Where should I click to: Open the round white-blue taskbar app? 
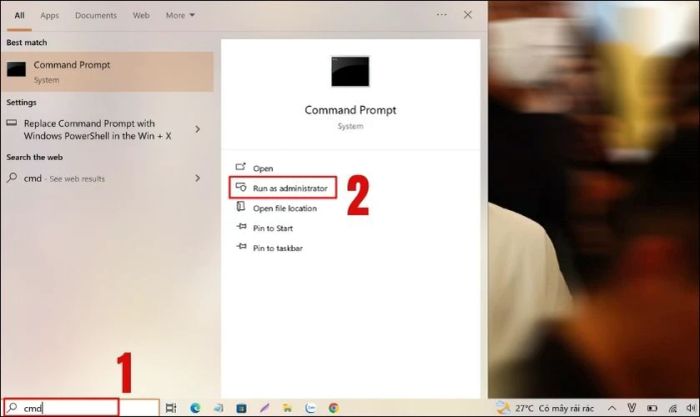coord(310,408)
